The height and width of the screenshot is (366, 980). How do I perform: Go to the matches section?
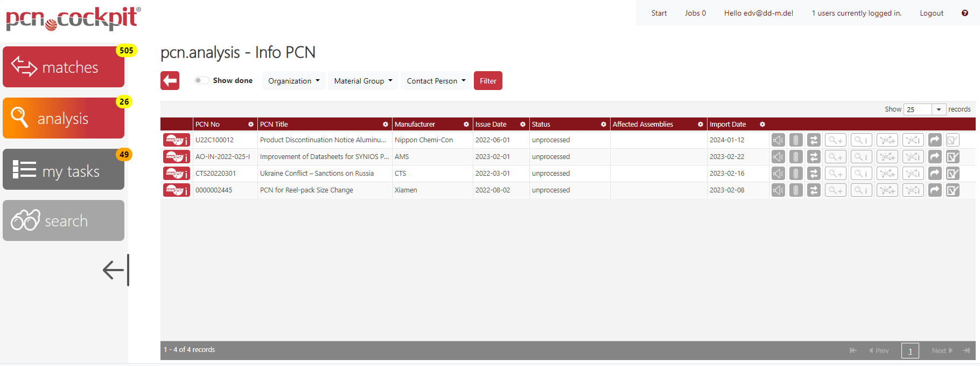[64, 67]
